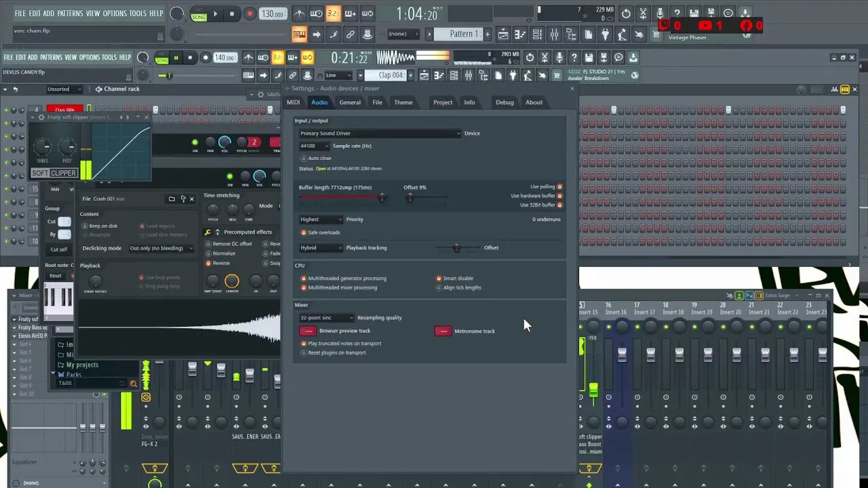Open Declicking mode Out only dropdown

[161, 248]
